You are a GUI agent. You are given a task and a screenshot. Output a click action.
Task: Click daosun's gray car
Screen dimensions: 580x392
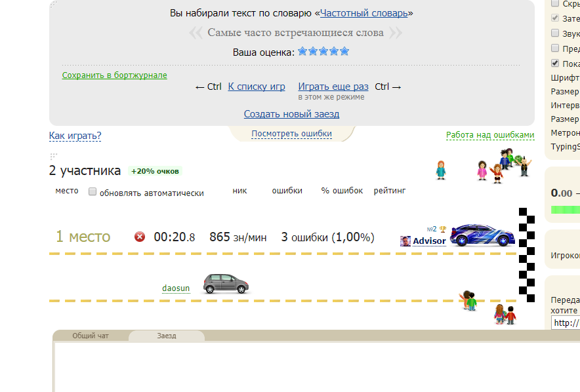(x=226, y=284)
